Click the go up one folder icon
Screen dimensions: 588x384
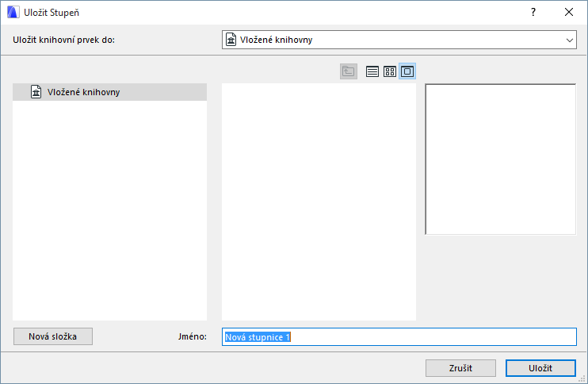pos(349,71)
